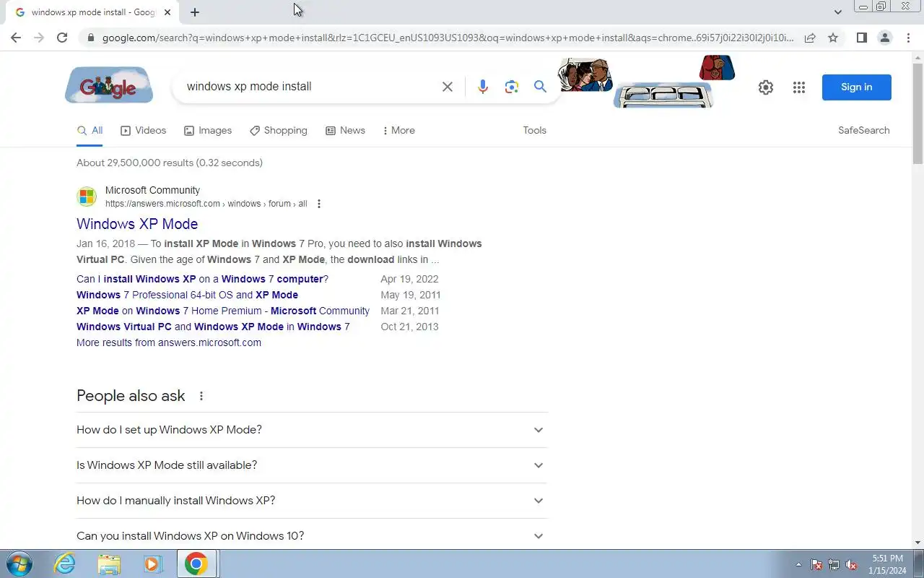
Task: Click the muted volume tray icon
Action: click(851, 565)
